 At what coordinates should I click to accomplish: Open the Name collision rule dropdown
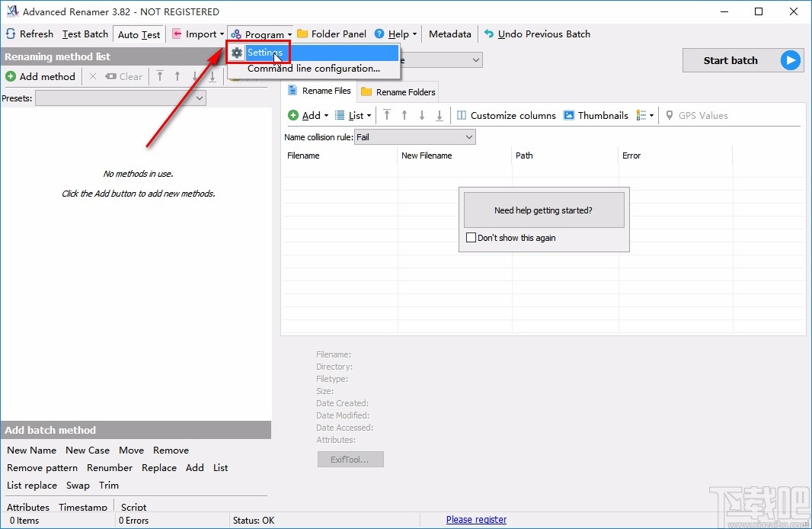(x=415, y=137)
